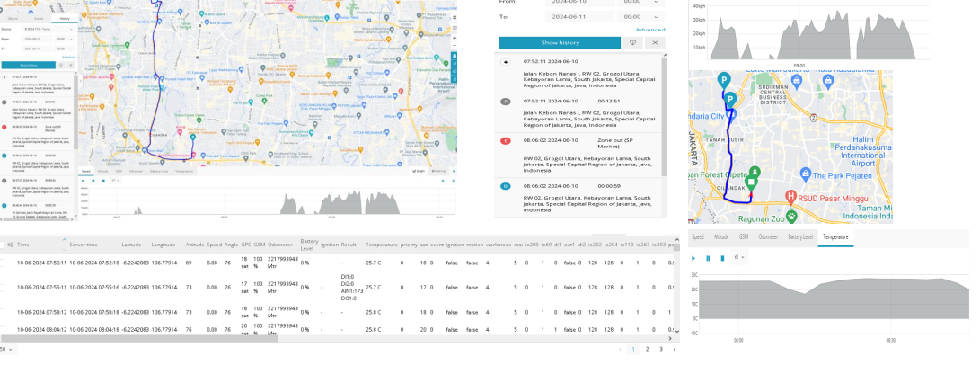980x365 pixels.
Task: Stop the Temperature graph playback
Action: point(722,258)
